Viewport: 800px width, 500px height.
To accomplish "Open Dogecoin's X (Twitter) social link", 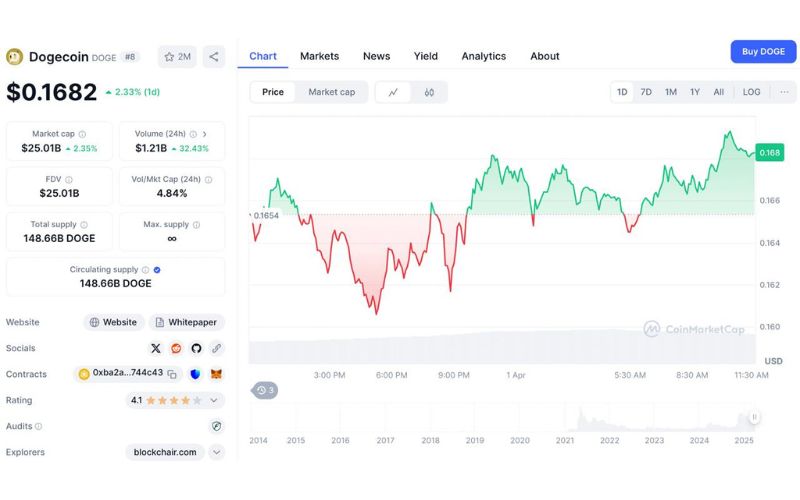I will [156, 348].
